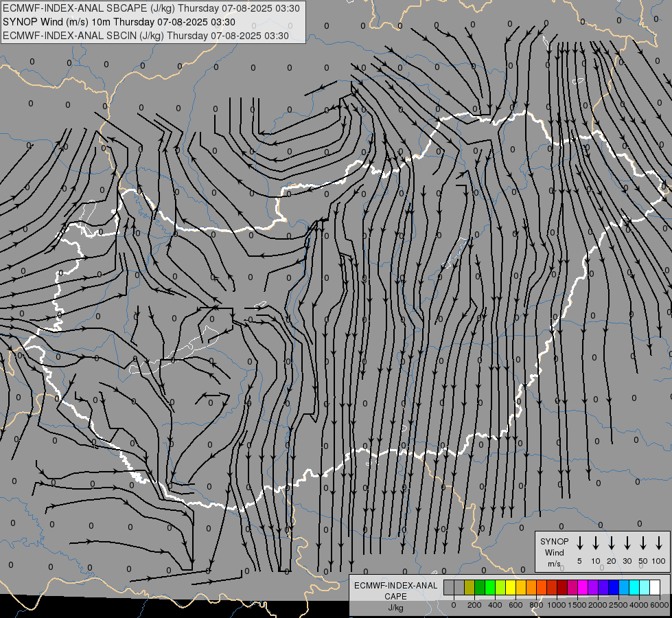Pick the dark maroon legend swatch
The height and width of the screenshot is (618, 672).
[562, 587]
